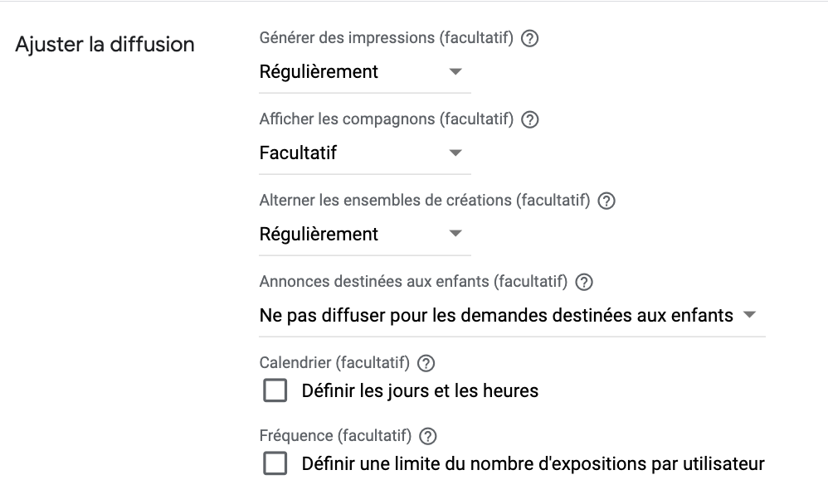This screenshot has height=504, width=828.
Task: Click the 'Fréquence (facultatif)' field label
Action: 335,436
